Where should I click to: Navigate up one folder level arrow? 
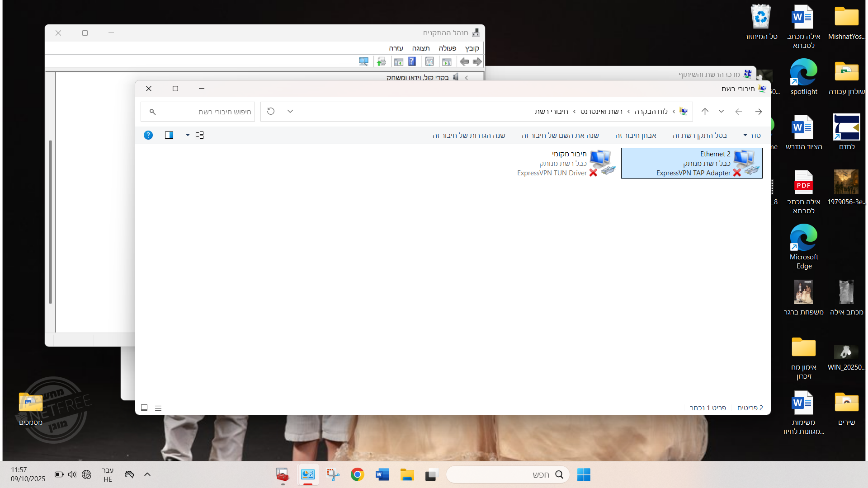[x=705, y=111]
